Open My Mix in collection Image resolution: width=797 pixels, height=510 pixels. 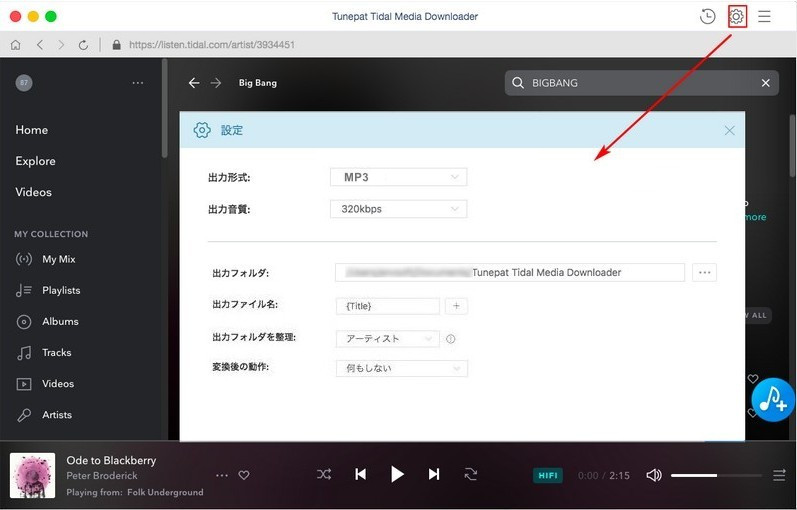click(46, 259)
